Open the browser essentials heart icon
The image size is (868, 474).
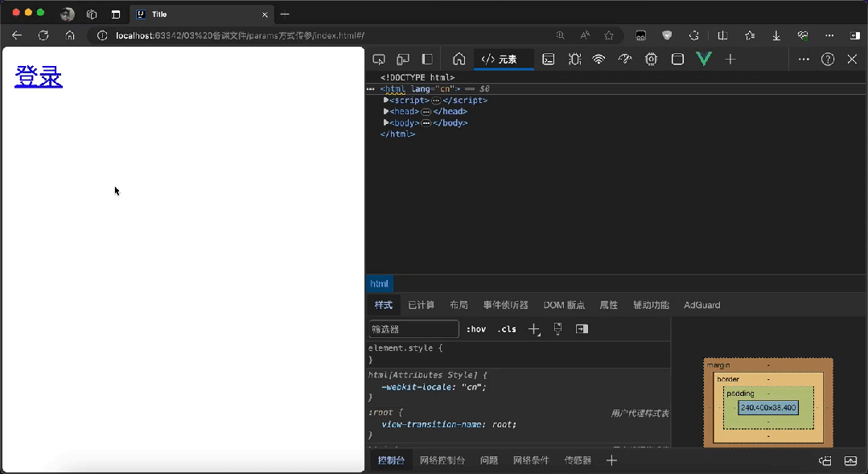pyautogui.click(x=803, y=35)
